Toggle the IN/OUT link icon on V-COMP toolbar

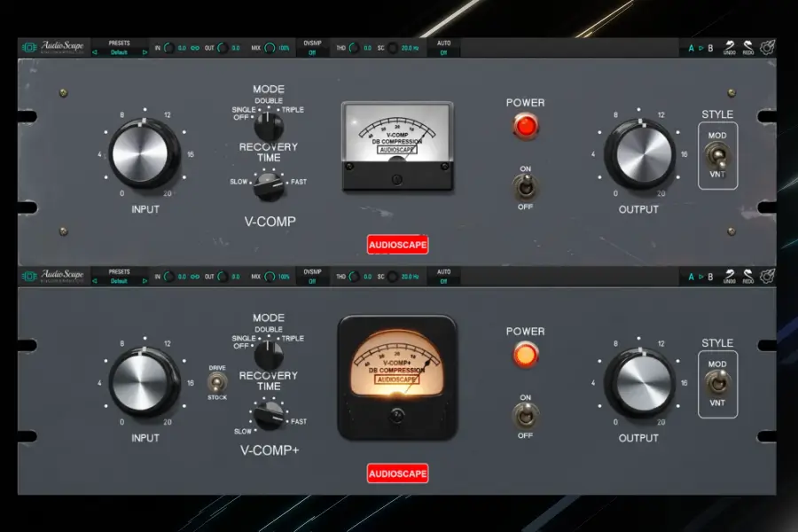click(195, 49)
